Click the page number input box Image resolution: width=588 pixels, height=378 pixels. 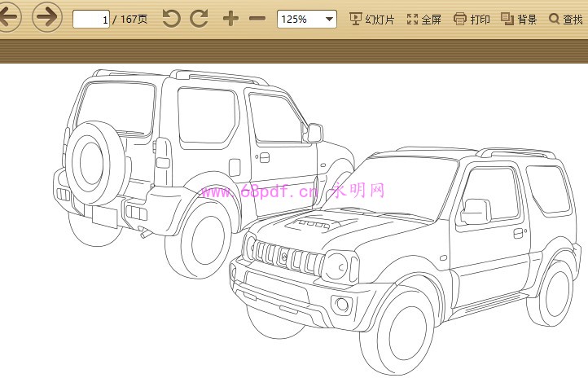pyautogui.click(x=91, y=19)
